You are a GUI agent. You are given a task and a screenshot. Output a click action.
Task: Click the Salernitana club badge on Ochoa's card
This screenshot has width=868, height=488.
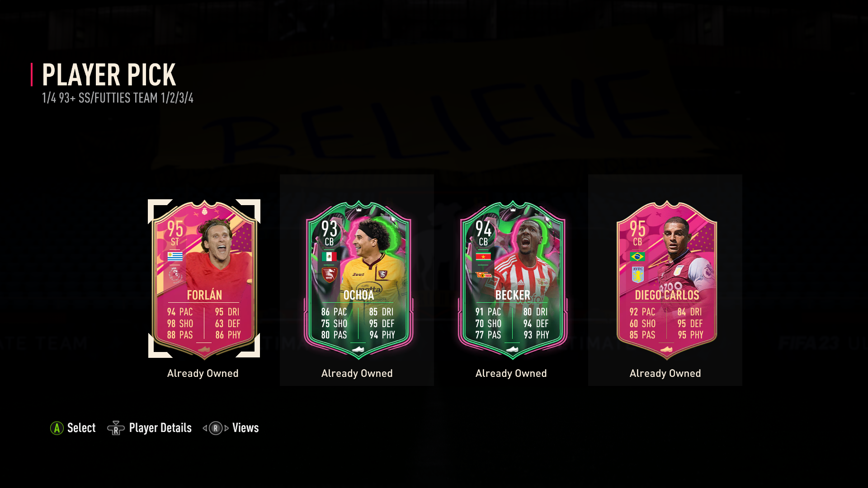[329, 275]
